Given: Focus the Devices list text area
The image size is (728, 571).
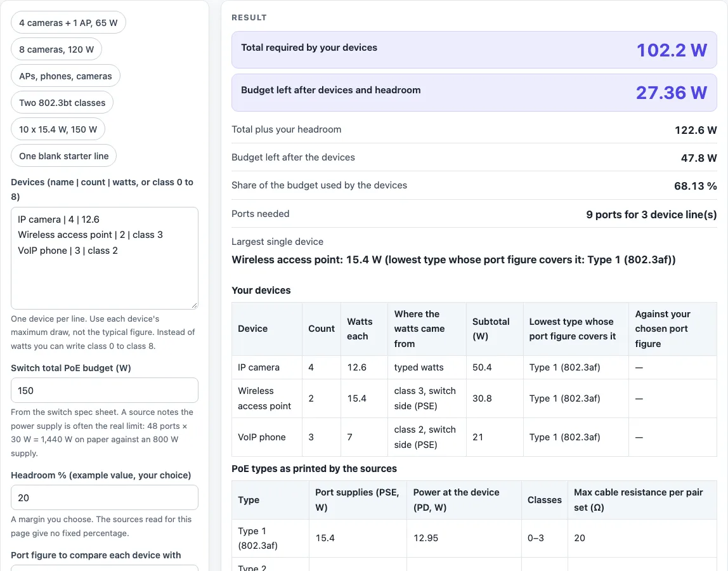Looking at the screenshot, I should pos(105,258).
